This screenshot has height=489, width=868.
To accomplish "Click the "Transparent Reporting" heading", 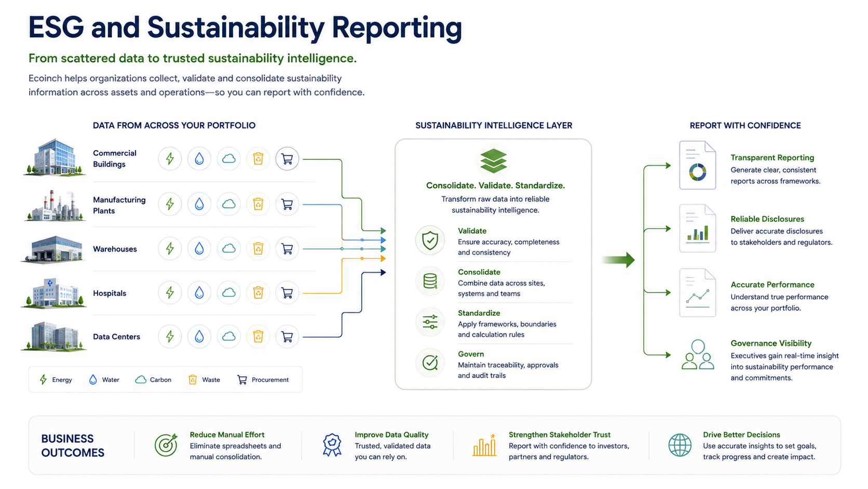I will pyautogui.click(x=772, y=157).
